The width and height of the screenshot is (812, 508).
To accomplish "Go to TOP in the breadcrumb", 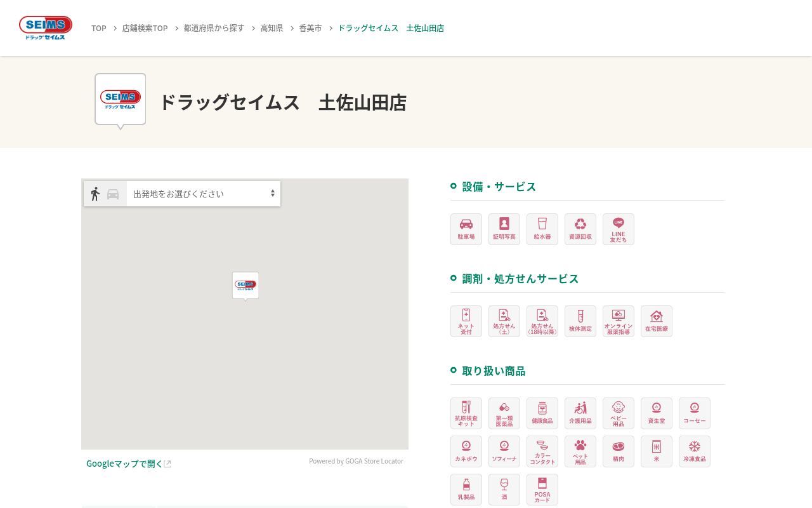I will [x=99, y=28].
